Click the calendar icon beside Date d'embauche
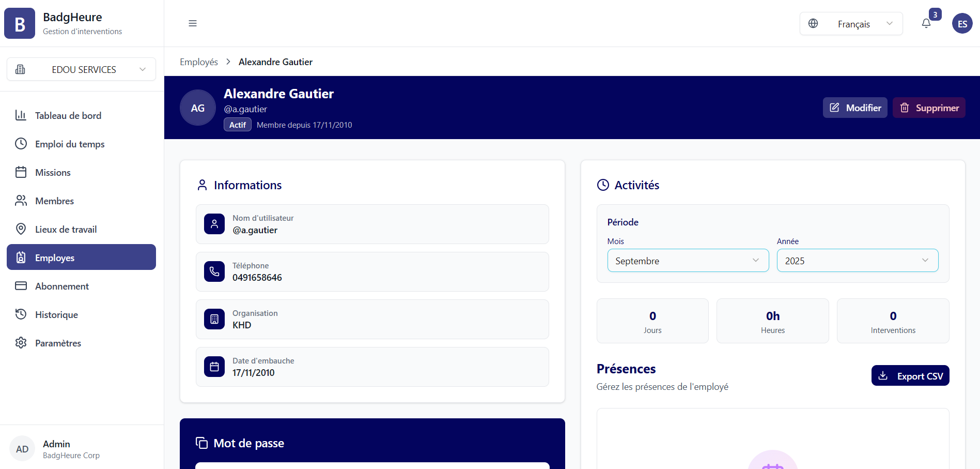Viewport: 980px width, 469px height. [214, 367]
